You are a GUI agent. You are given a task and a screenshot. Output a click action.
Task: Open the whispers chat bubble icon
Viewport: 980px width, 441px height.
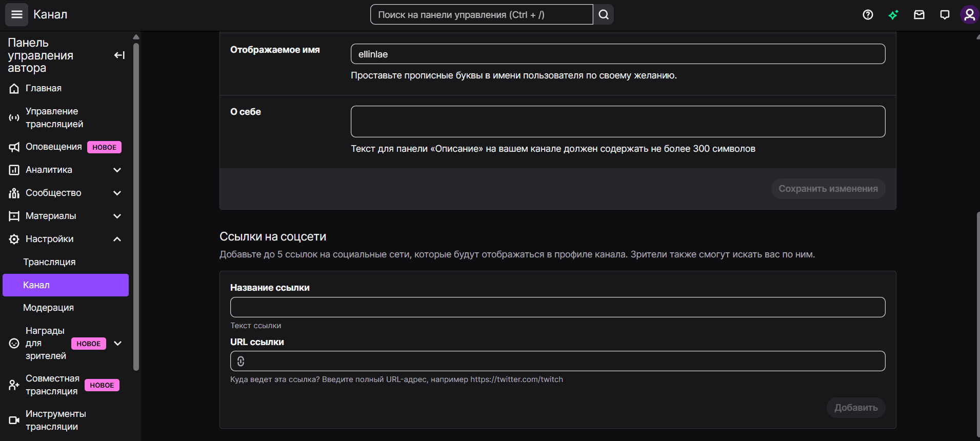945,15
